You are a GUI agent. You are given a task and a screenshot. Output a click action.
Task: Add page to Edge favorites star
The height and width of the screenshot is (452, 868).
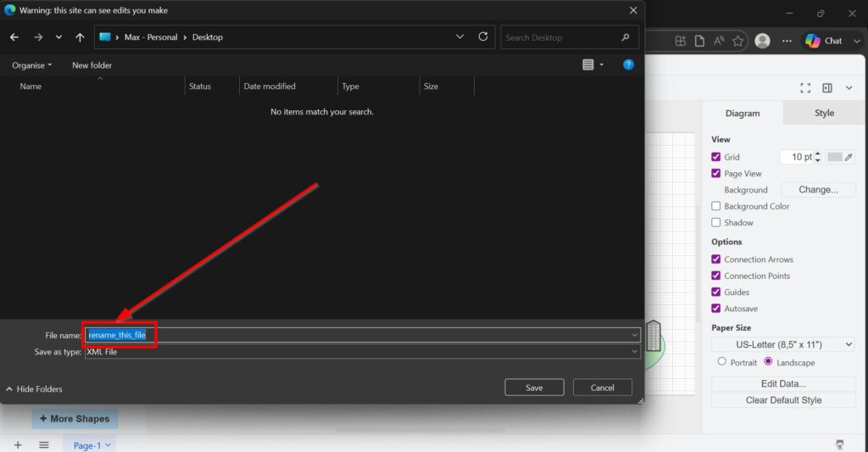738,41
